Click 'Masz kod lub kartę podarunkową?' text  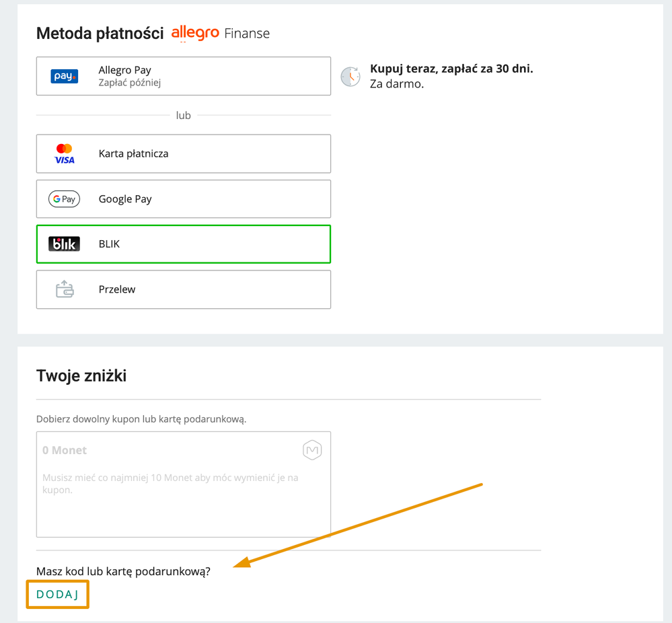(123, 572)
